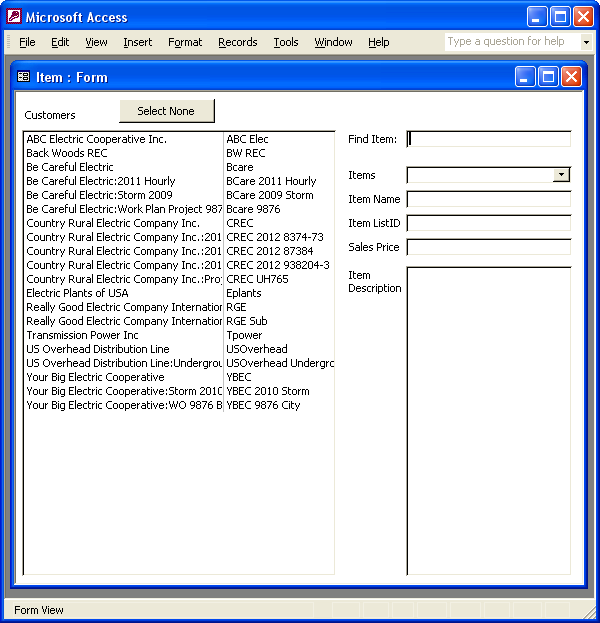Select ABC Electric Cooperative Inc. in list
Viewport: 600px width, 623px height.
pos(179,139)
